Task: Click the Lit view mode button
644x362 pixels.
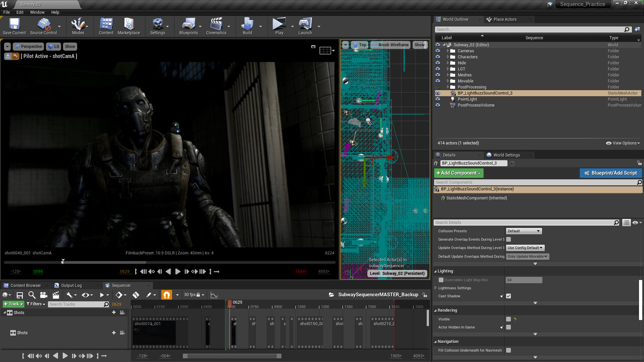Action: coord(53,46)
